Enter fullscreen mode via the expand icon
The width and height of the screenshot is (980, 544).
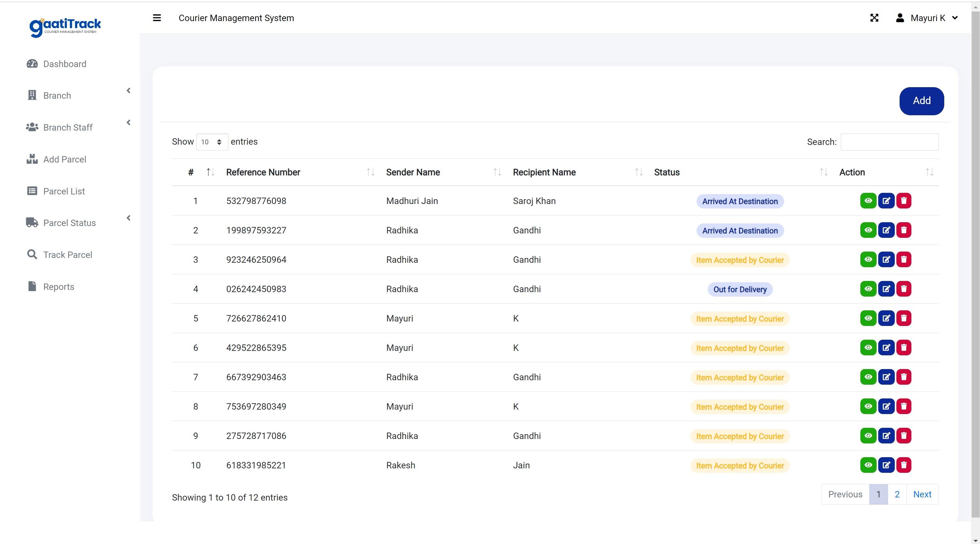point(874,18)
